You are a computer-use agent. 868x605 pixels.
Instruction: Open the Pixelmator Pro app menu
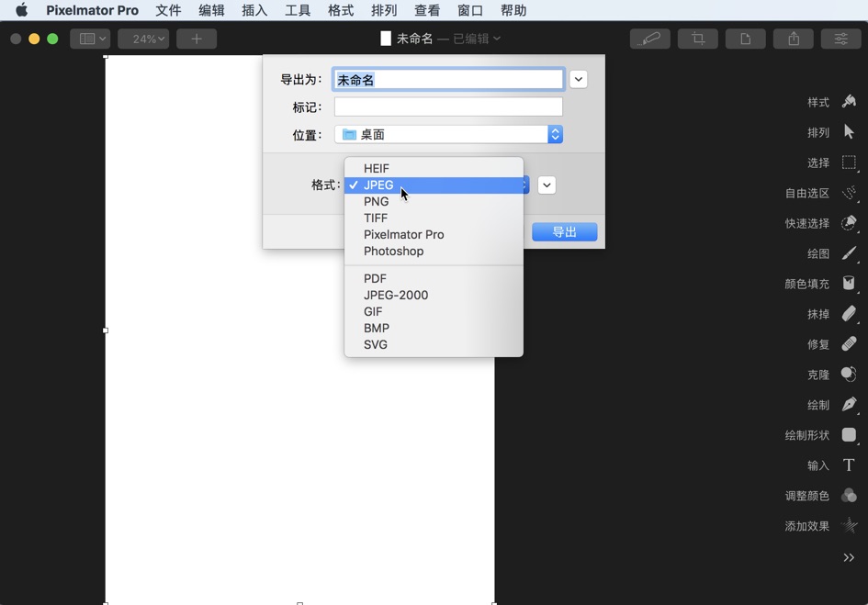93,10
